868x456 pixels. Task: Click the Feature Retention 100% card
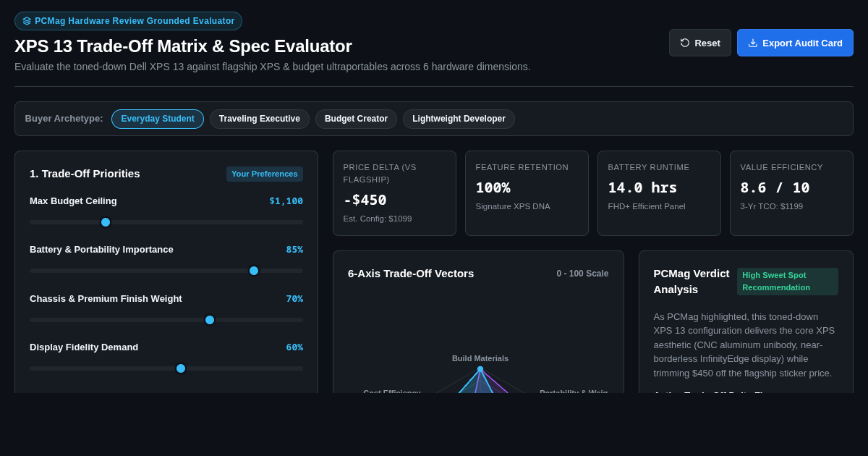(527, 193)
